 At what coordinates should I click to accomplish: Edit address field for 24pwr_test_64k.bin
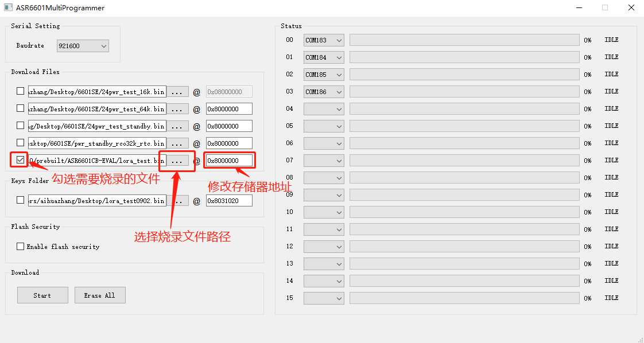[229, 109]
